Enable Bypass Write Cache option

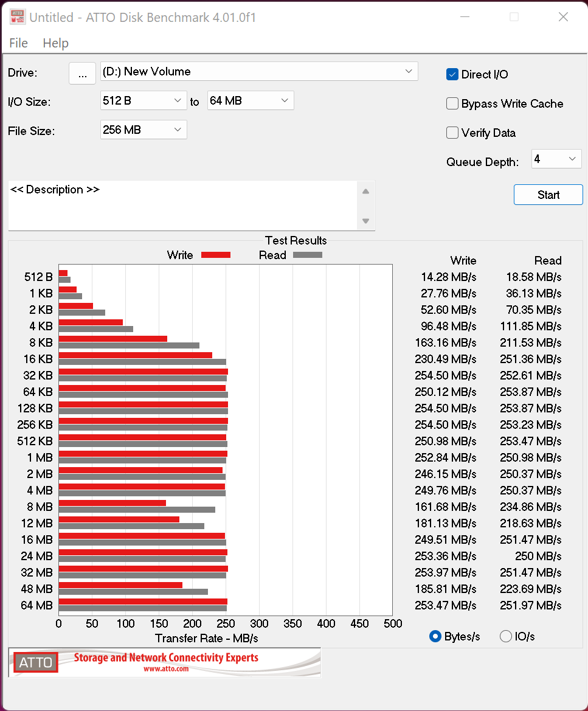pos(452,103)
